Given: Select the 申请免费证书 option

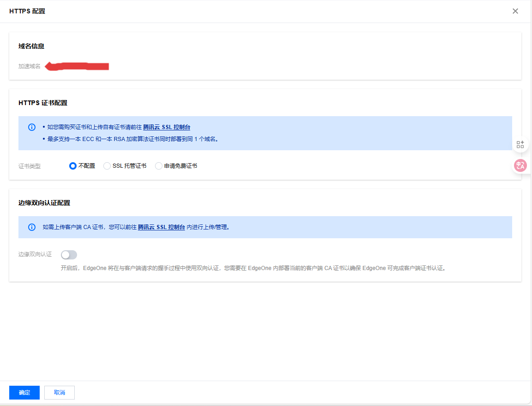Looking at the screenshot, I should click(159, 165).
